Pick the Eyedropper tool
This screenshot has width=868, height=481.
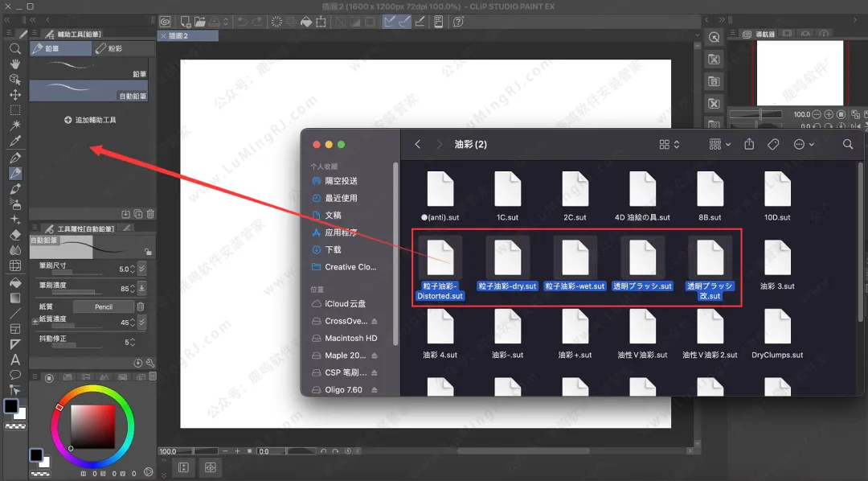(14, 141)
